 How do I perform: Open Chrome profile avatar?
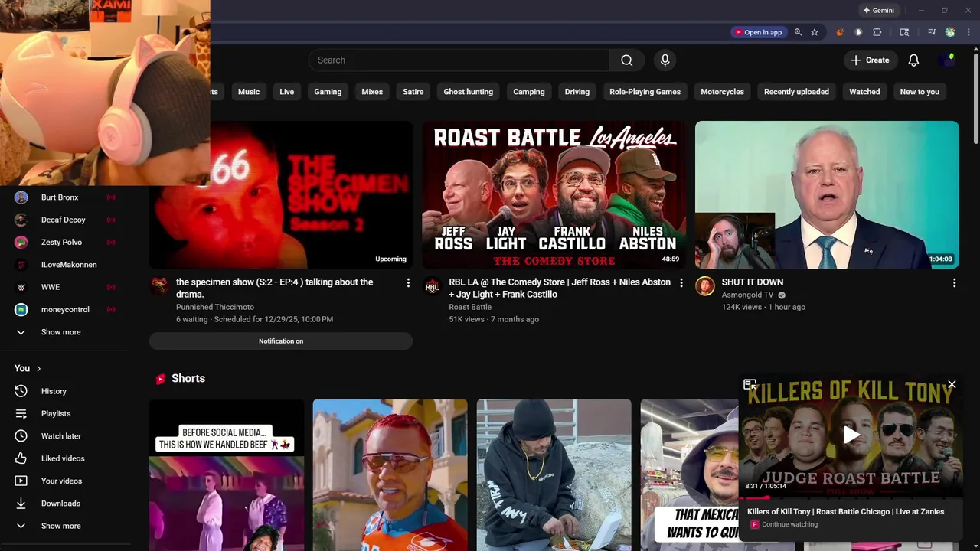click(950, 32)
